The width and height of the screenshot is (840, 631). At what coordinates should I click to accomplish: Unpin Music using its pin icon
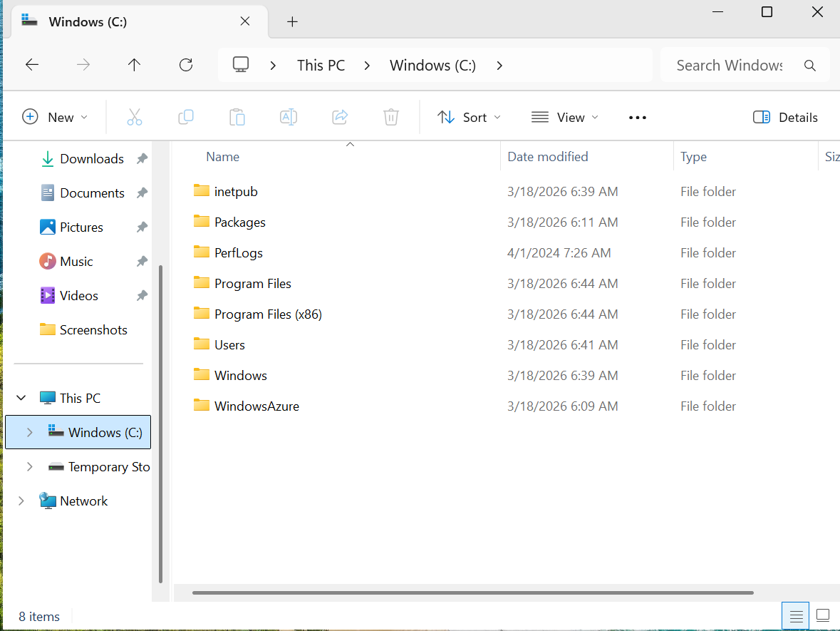[142, 262]
